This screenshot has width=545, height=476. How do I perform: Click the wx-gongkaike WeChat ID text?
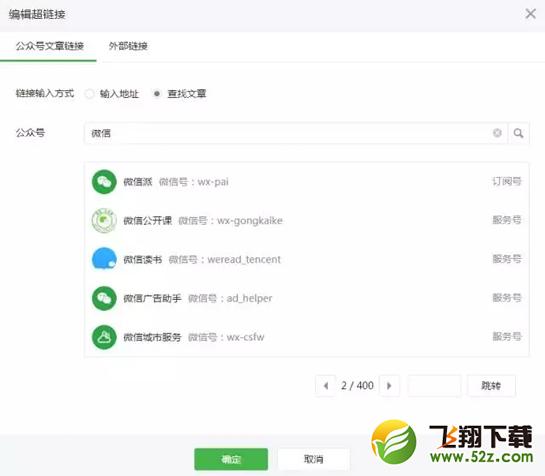(250, 221)
